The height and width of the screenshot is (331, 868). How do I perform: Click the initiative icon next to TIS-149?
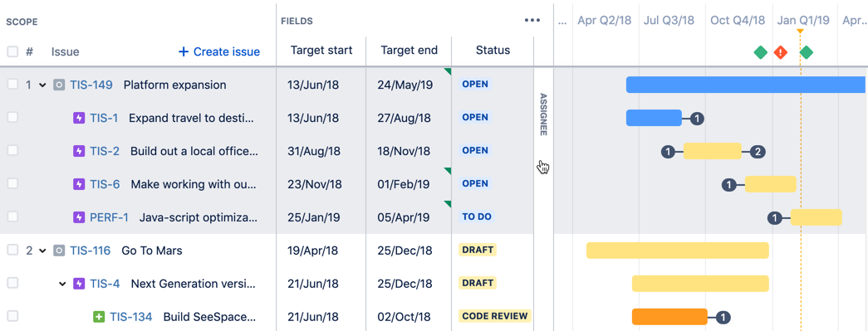[x=59, y=85]
